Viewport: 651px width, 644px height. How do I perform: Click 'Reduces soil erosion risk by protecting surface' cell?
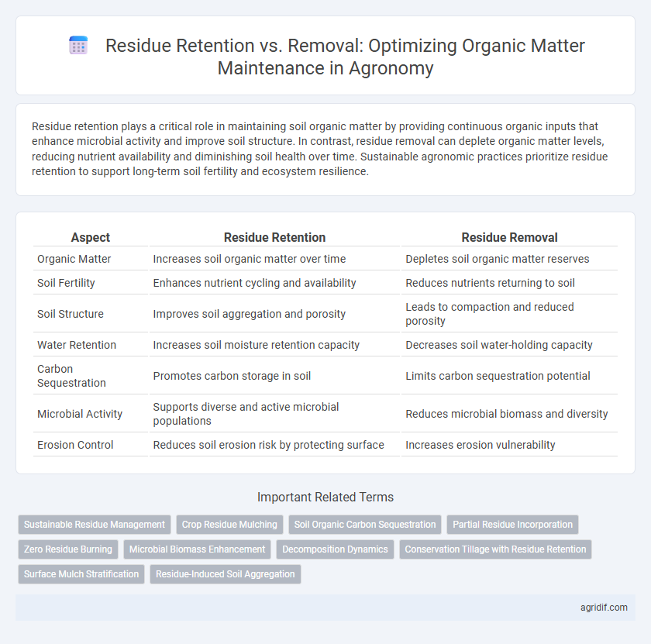(x=274, y=445)
